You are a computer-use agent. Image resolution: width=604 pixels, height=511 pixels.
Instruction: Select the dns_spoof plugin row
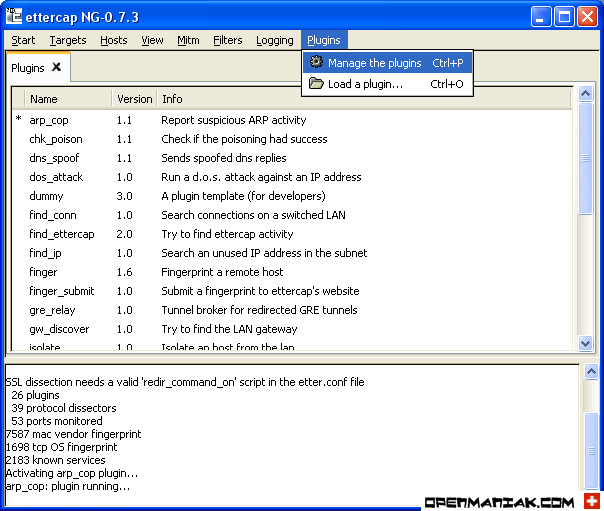point(292,158)
